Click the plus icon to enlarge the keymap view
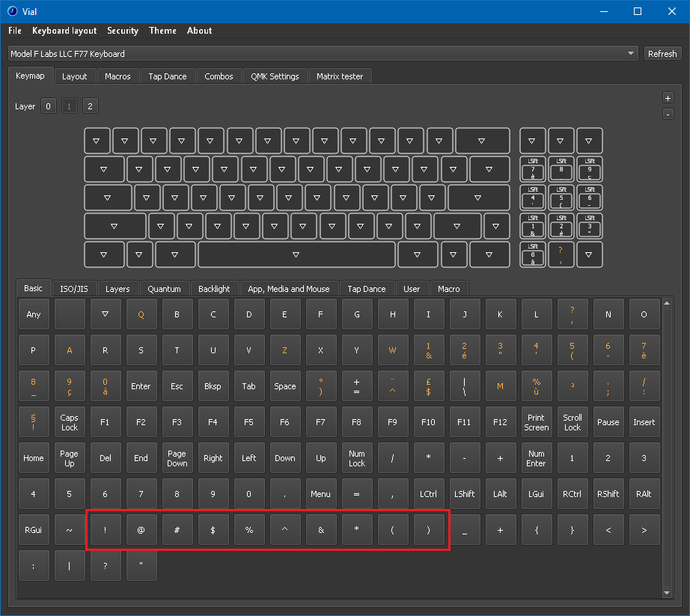 tap(667, 97)
